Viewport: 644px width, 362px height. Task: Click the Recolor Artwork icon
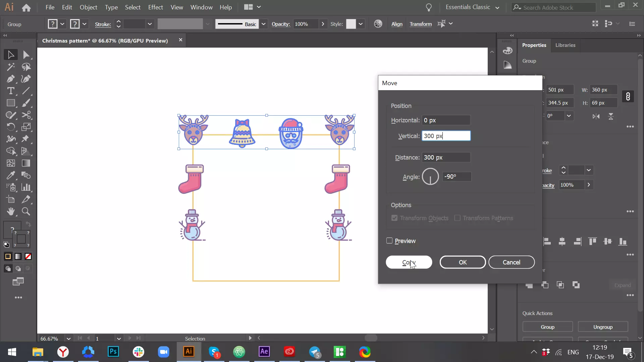(x=378, y=24)
